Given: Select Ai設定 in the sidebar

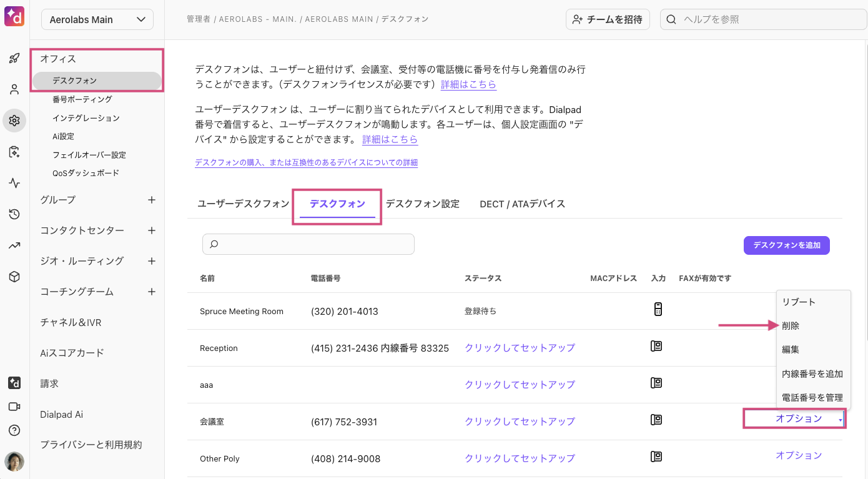Looking at the screenshot, I should (x=64, y=136).
